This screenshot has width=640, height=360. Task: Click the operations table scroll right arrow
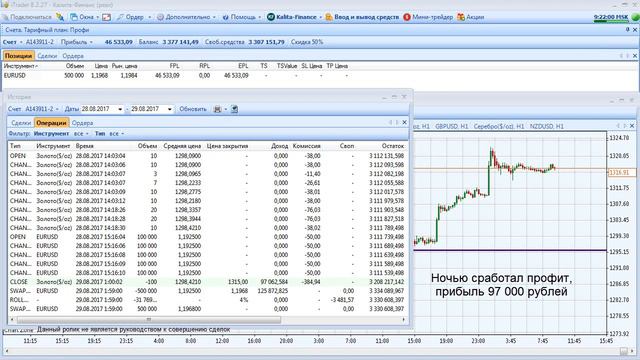(x=404, y=320)
